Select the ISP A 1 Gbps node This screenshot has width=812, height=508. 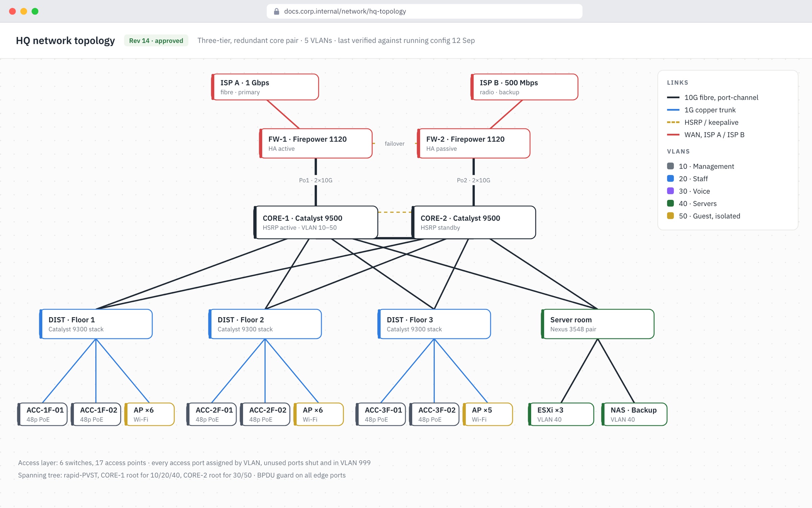point(265,87)
